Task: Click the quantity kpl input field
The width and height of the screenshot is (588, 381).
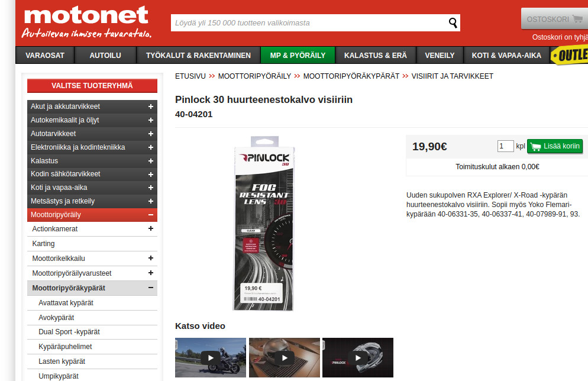Action: tap(506, 146)
